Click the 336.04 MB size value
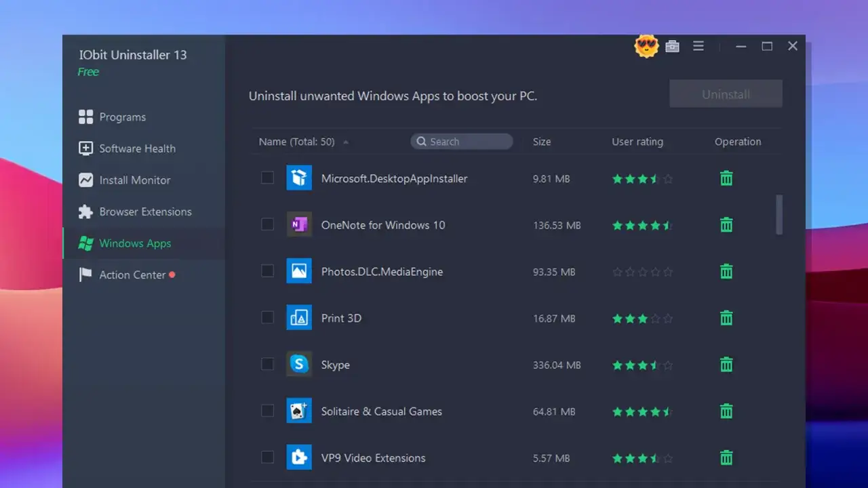Screen dimensions: 868x488 click(557, 365)
